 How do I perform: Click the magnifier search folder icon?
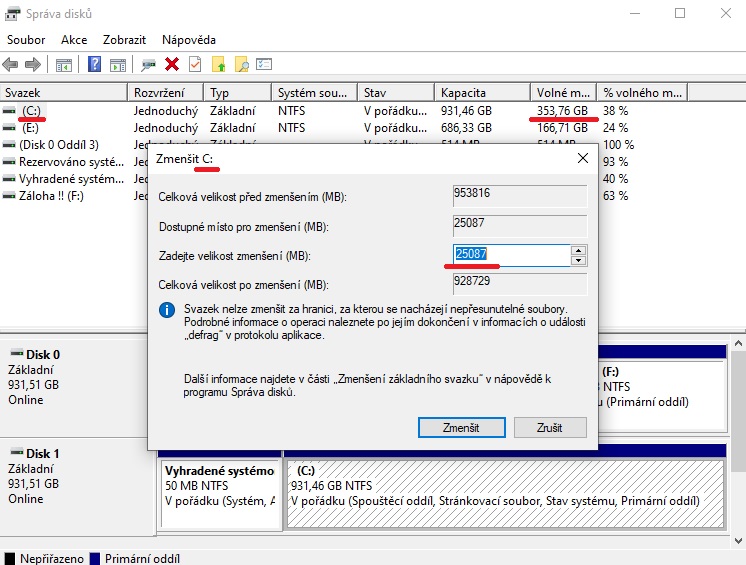click(x=242, y=64)
